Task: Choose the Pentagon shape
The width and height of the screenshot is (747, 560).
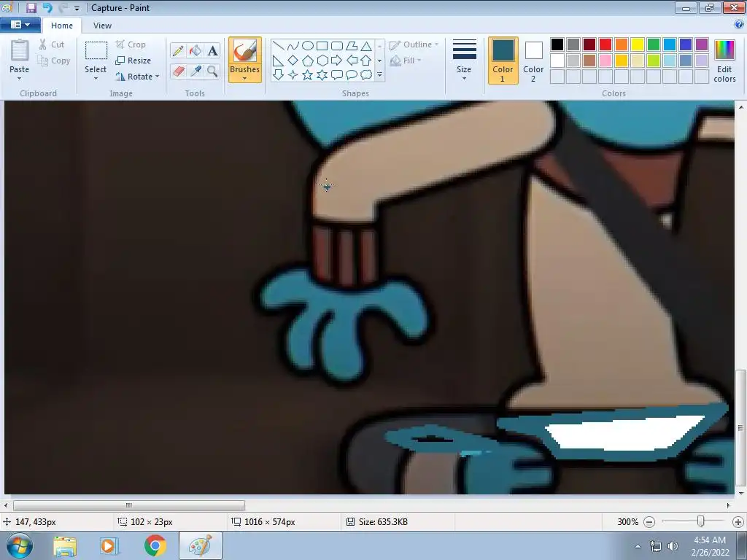Action: 308,61
